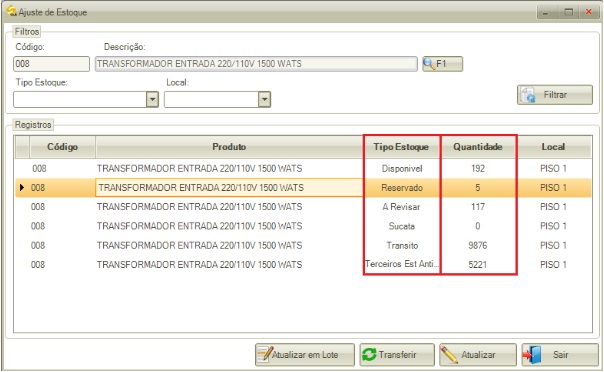The image size is (604, 372).
Task: Click quantity value 5221
Action: (x=478, y=265)
